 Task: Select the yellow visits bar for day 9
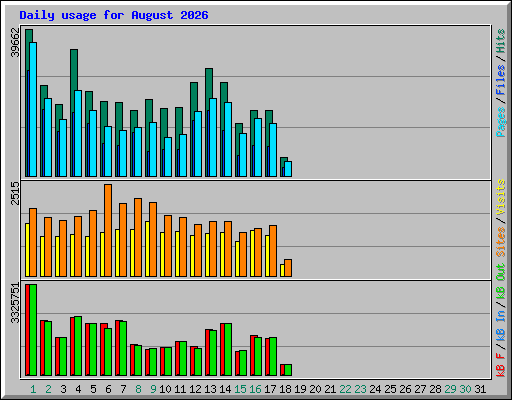pos(147,249)
